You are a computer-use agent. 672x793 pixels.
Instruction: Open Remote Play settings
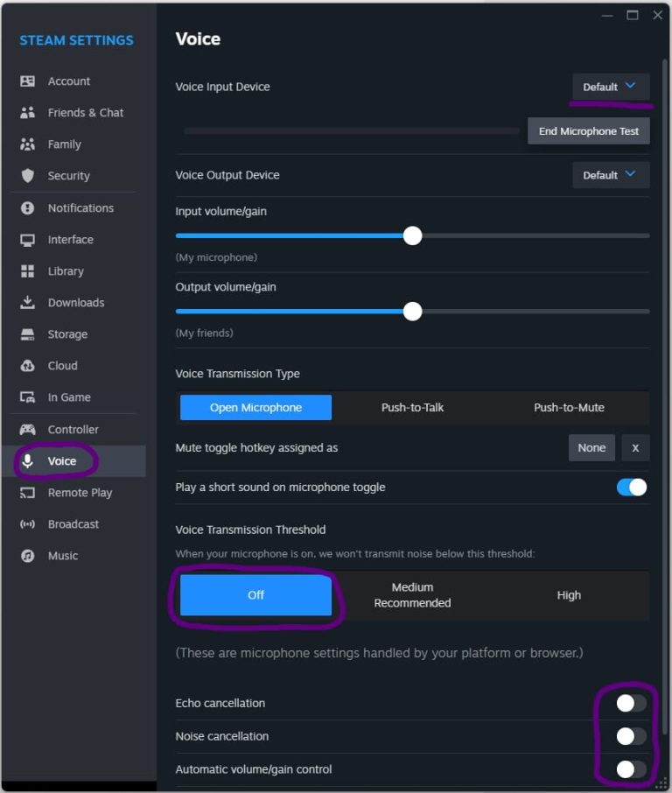(x=73, y=493)
